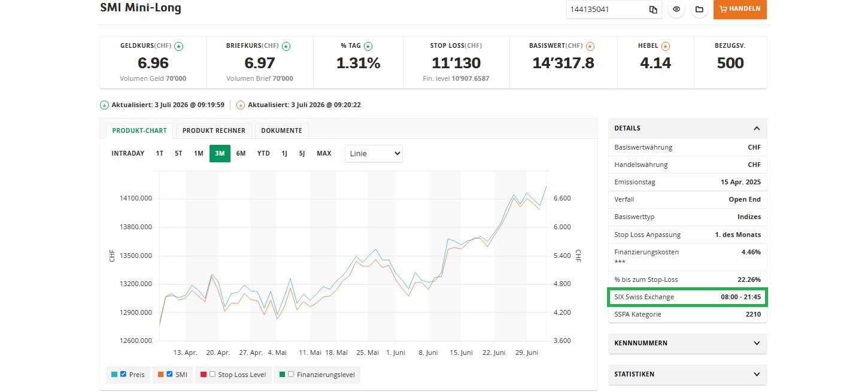Select the 6M chart period
The width and height of the screenshot is (868, 392).
pyautogui.click(x=241, y=153)
